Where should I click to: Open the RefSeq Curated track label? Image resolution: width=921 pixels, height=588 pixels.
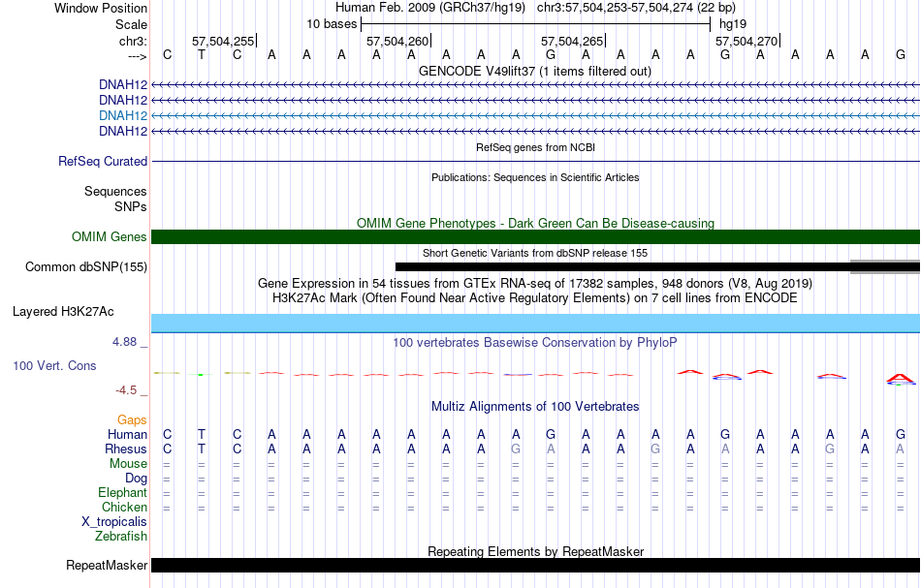pyautogui.click(x=103, y=162)
